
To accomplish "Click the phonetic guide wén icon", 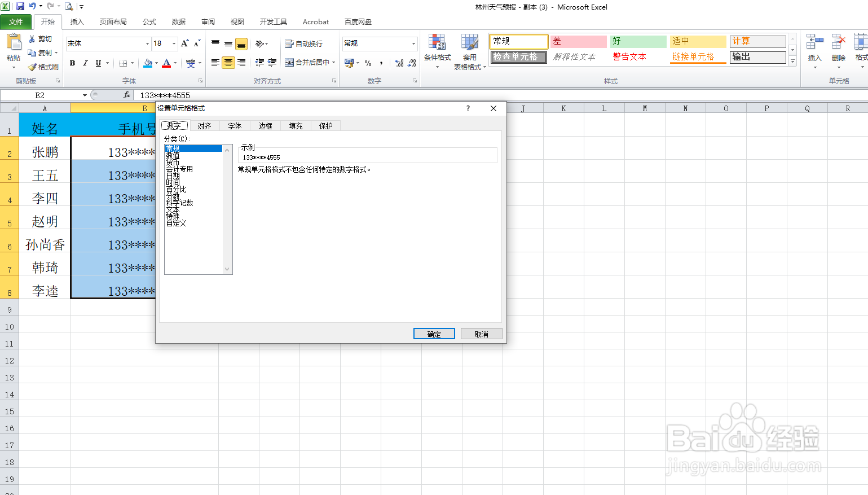I will pyautogui.click(x=190, y=63).
